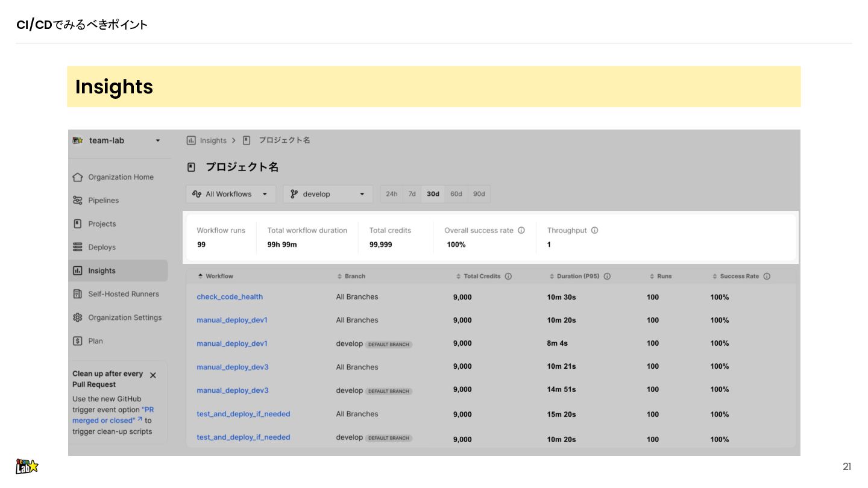Click the Pipelines icon
This screenshot has width=868, height=488.
(77, 200)
